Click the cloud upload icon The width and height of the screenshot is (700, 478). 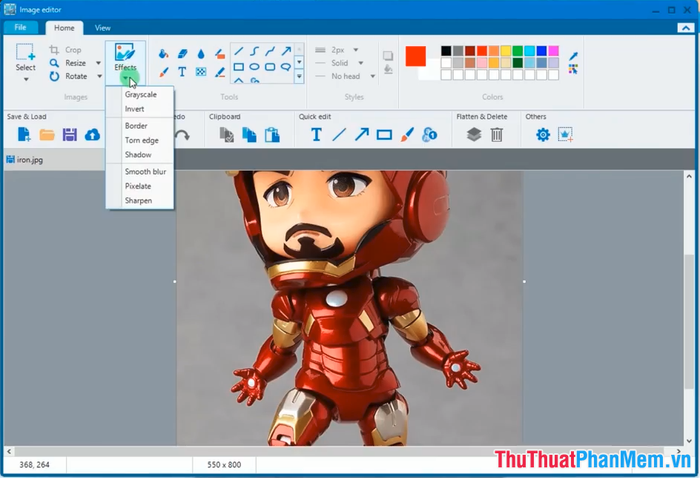(92, 134)
